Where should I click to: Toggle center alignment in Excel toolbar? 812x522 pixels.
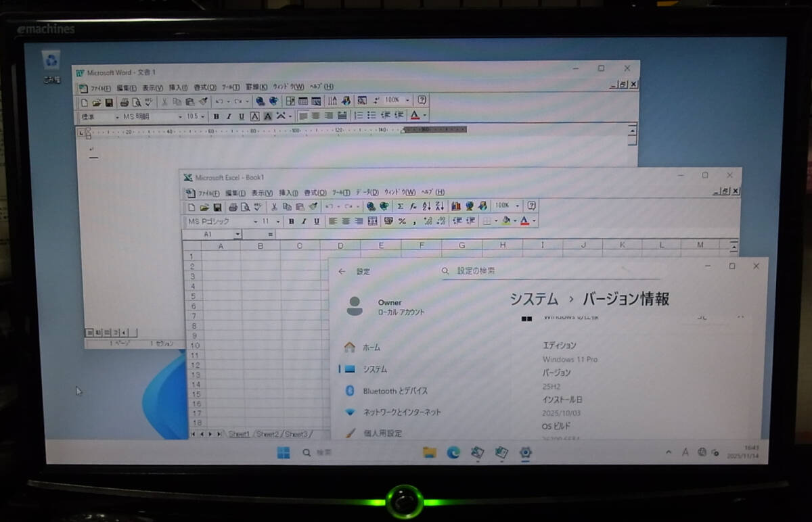[346, 221]
